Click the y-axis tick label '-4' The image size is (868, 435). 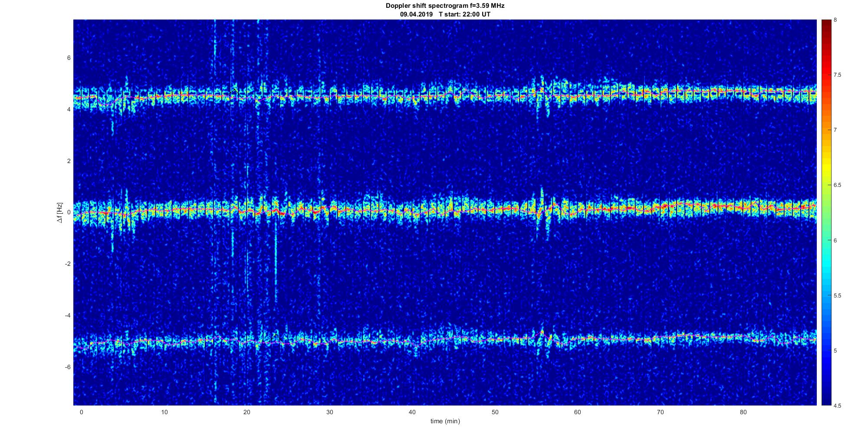coord(68,315)
